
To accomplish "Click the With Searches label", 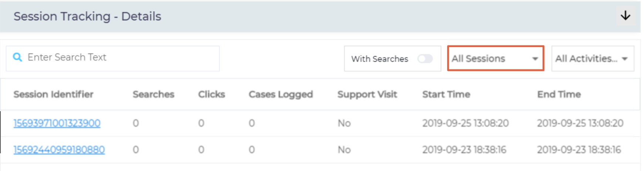I will 380,59.
